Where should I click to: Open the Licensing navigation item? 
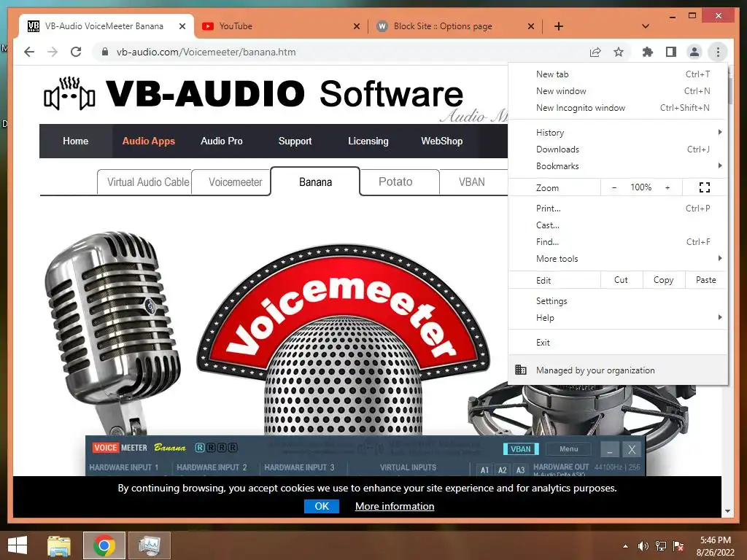pyautogui.click(x=368, y=141)
